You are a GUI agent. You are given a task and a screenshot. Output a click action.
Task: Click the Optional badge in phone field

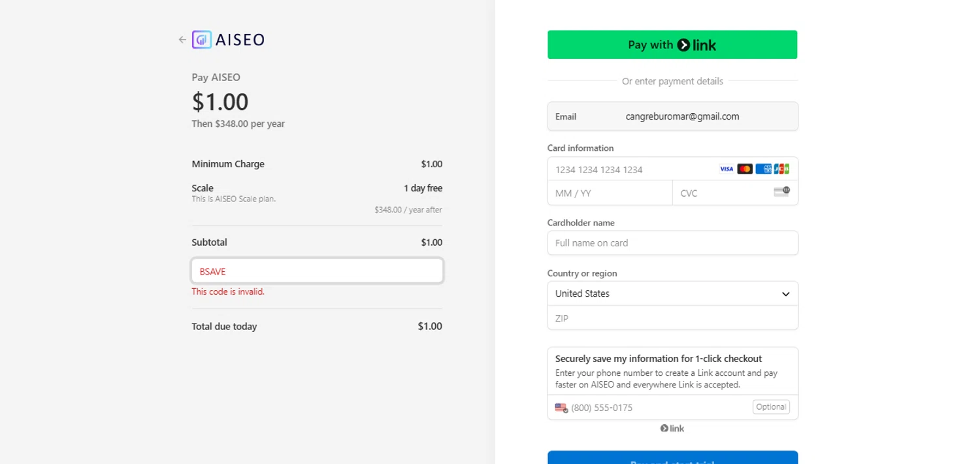tap(771, 407)
